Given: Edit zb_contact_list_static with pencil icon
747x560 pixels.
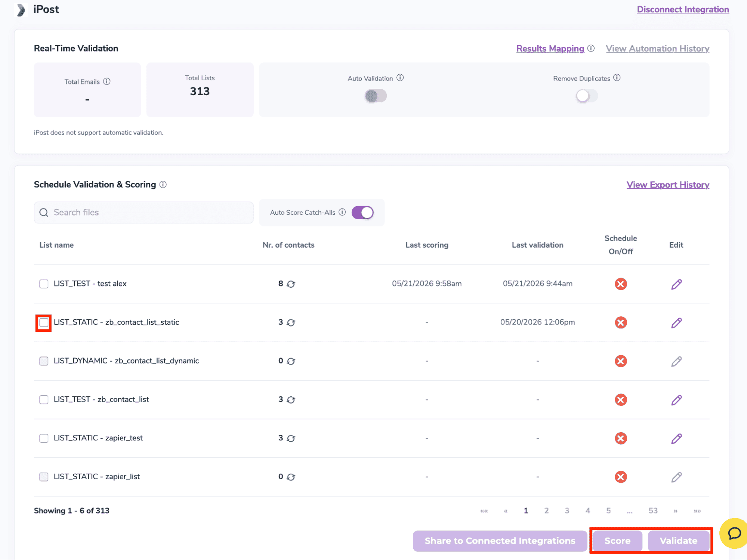Looking at the screenshot, I should pyautogui.click(x=676, y=323).
